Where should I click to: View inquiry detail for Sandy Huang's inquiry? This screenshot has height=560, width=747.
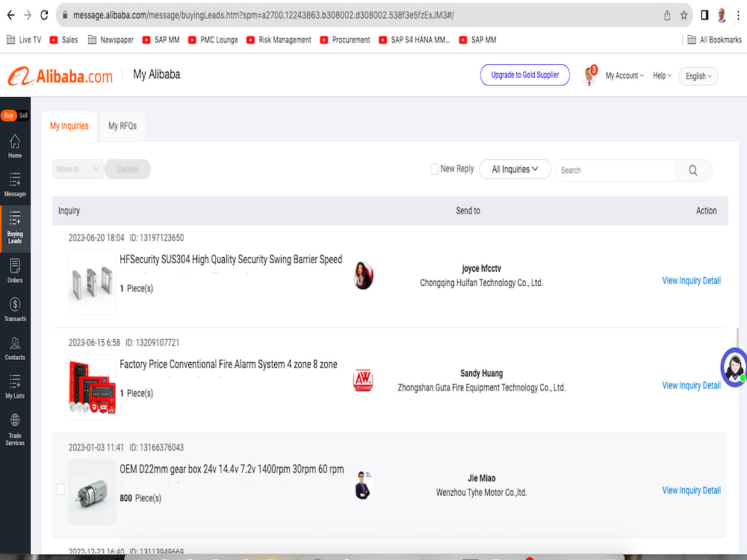[691, 385]
